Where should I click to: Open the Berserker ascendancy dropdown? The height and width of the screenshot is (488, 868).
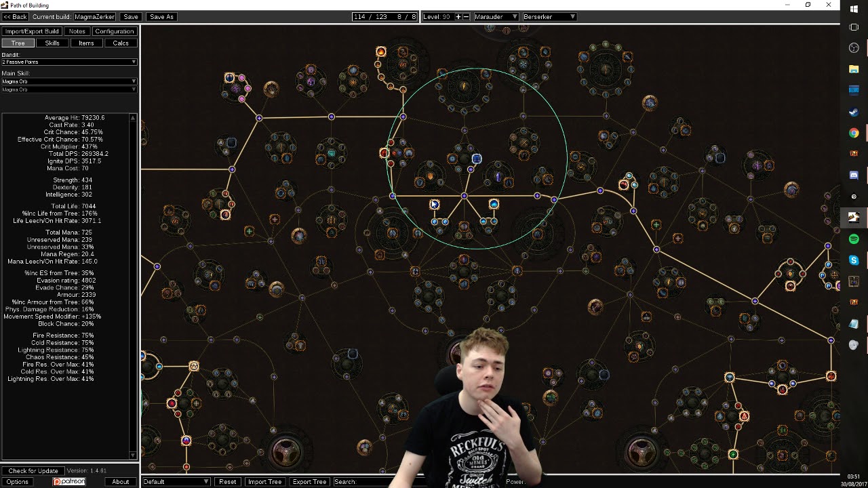click(549, 16)
